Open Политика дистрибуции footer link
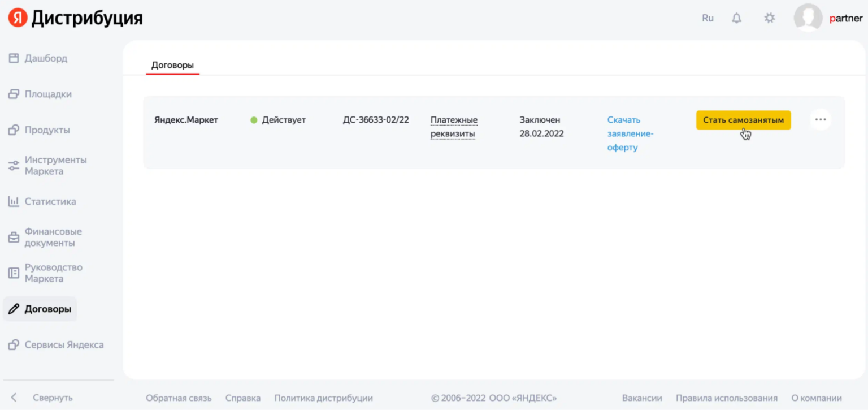Screen dimensions: 868x410 click(x=324, y=398)
